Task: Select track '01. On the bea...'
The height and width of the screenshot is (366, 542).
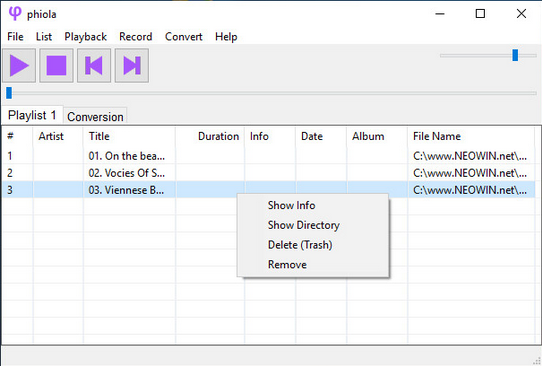Action: 127,156
